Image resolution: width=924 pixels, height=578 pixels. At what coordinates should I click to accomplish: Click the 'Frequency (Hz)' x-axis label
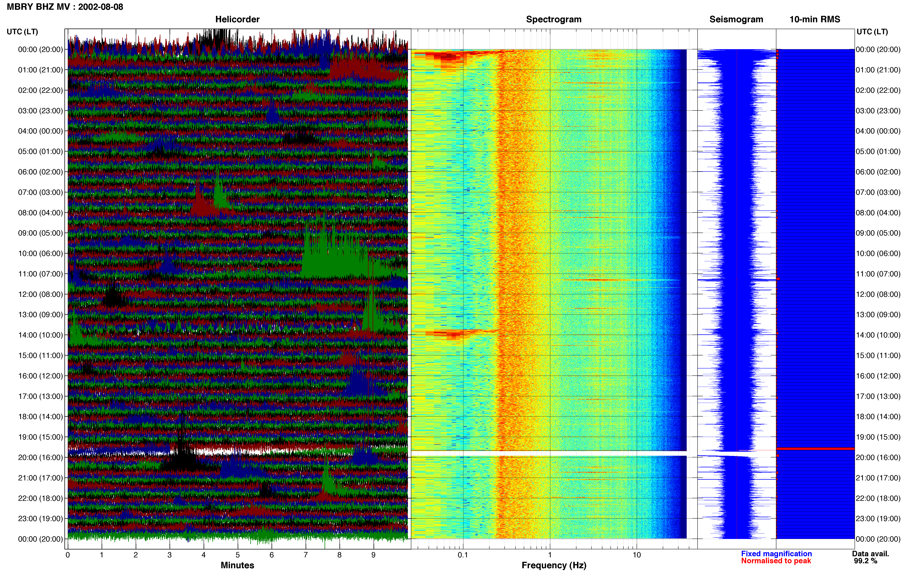point(554,565)
